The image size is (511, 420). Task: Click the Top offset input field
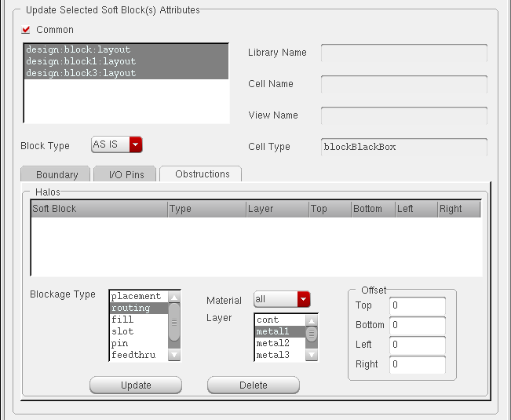[x=417, y=305]
